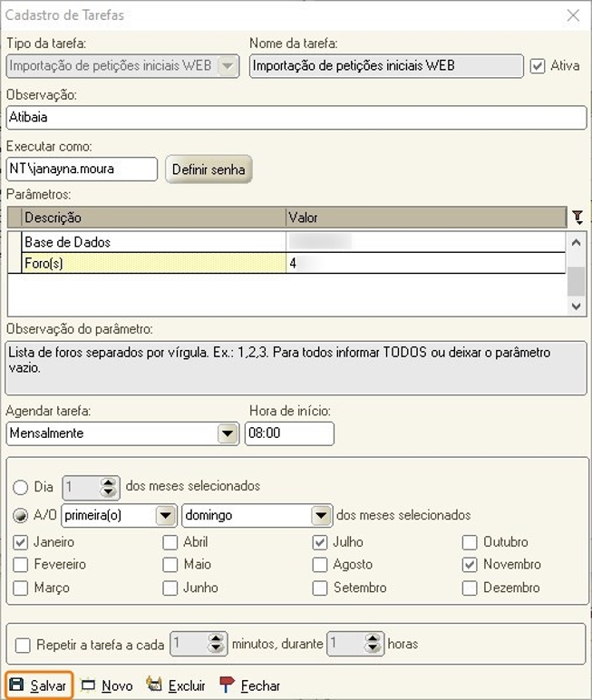Viewport: 592px width, 700px height.
Task: Open the Agendar tarefa Mensalmente dropdown
Action: [x=228, y=433]
